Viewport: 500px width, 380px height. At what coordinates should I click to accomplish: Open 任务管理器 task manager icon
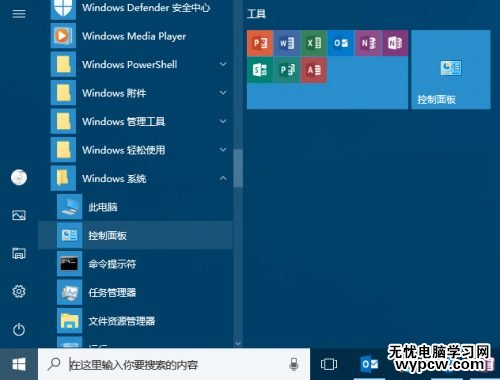pyautogui.click(x=70, y=292)
